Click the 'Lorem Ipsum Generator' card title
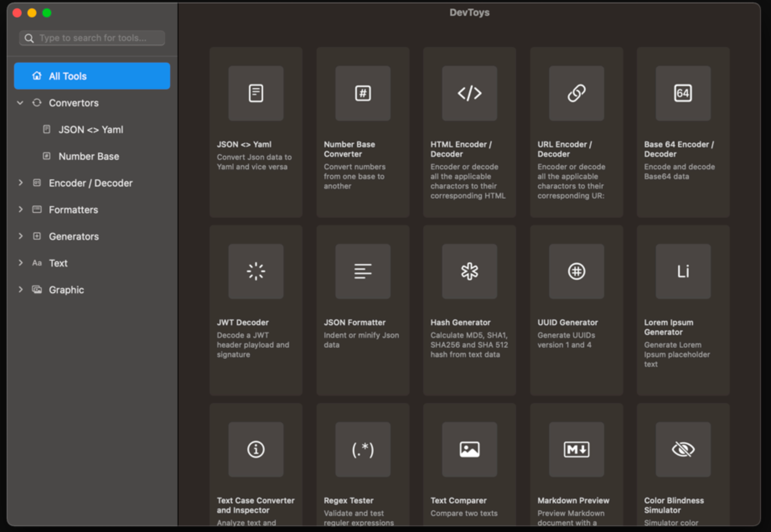Viewport: 771px width, 532px height. [669, 327]
